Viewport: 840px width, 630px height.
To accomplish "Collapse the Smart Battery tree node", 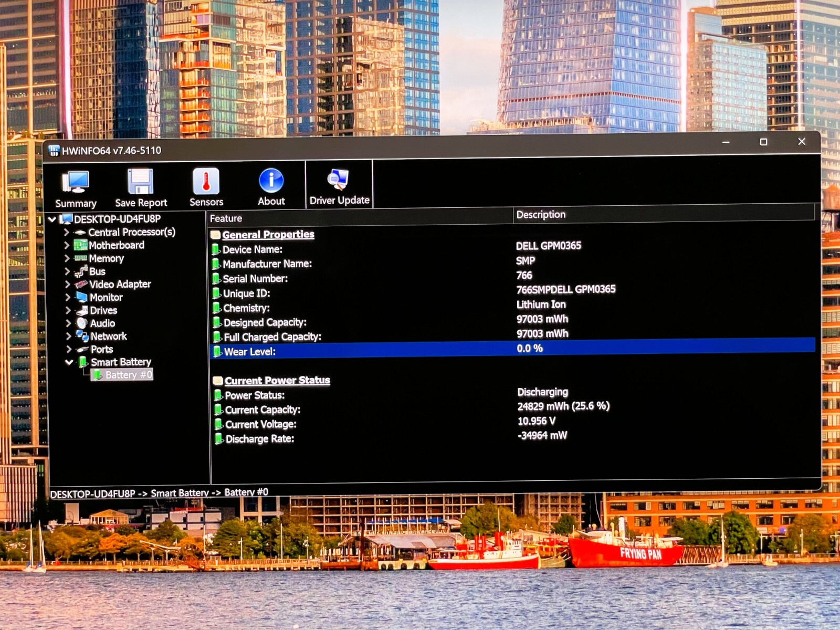I will 69,362.
